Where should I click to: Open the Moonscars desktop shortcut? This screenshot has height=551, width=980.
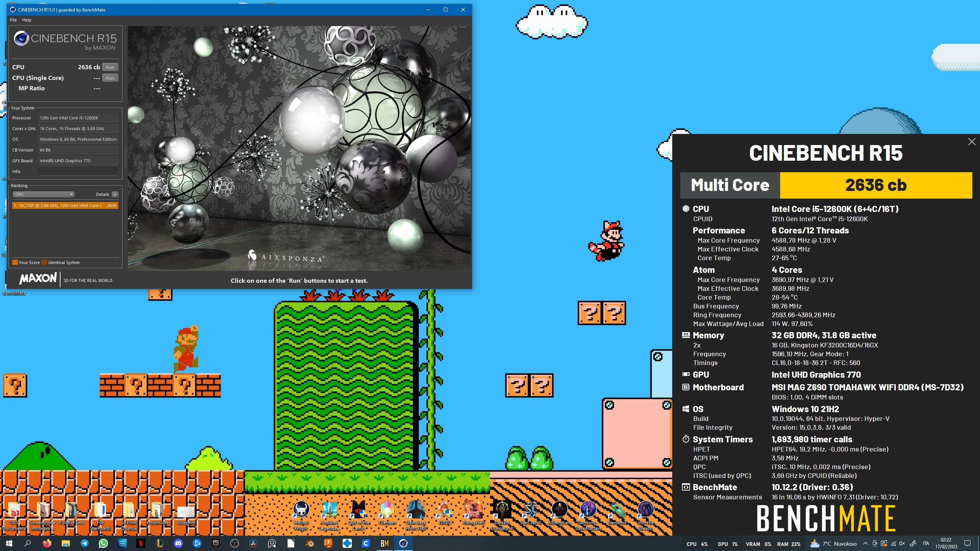[x=559, y=513]
